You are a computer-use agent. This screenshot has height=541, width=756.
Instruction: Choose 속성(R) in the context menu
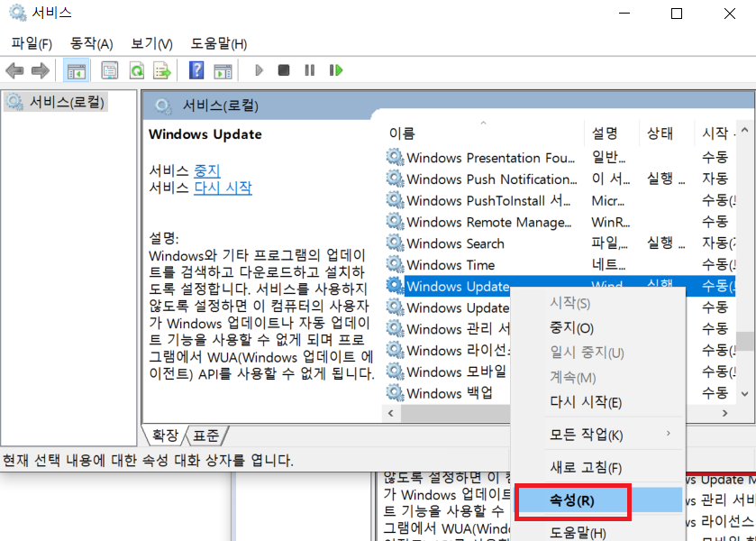tap(597, 500)
